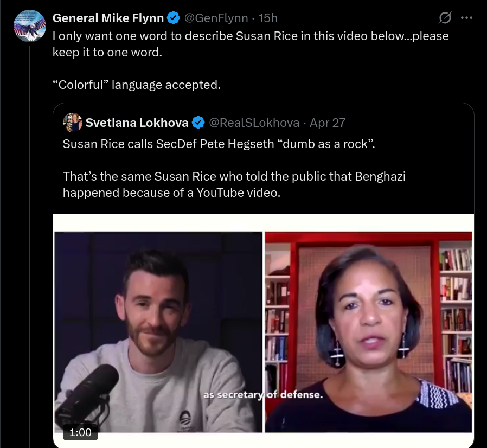
Task: Play the video on Susan Rice's side
Action: pyautogui.click(x=368, y=332)
